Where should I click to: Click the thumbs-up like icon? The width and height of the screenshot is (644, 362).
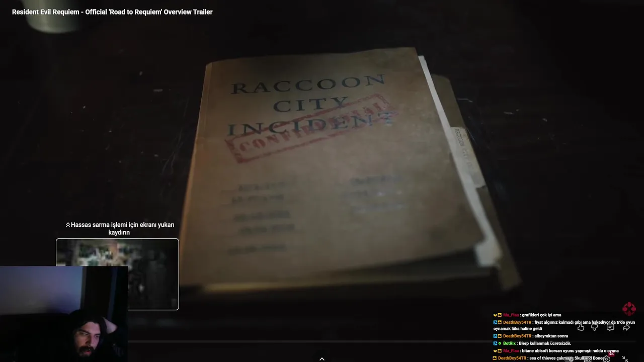pos(581,327)
